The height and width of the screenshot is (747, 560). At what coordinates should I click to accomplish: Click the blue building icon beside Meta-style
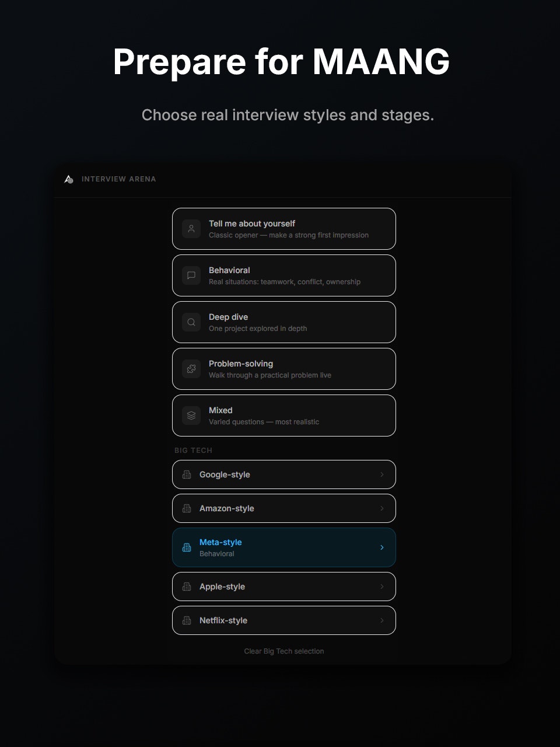click(x=187, y=547)
